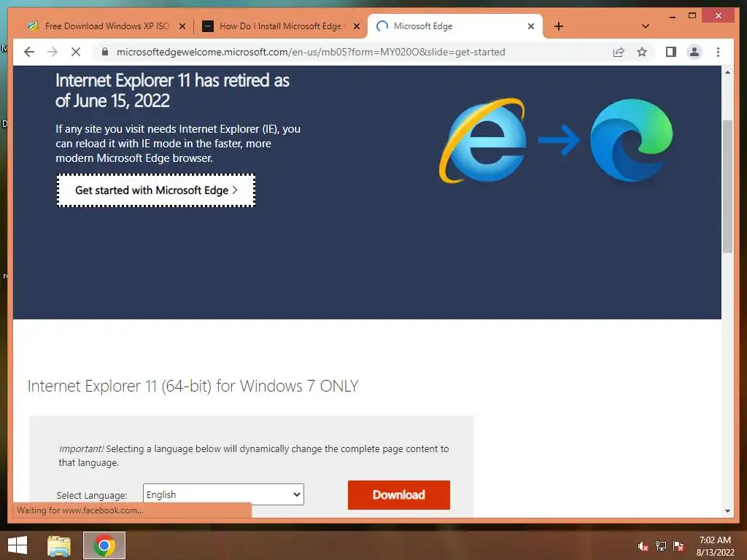The height and width of the screenshot is (560, 747).
Task: Click the network tray icon
Action: pyautogui.click(x=661, y=546)
